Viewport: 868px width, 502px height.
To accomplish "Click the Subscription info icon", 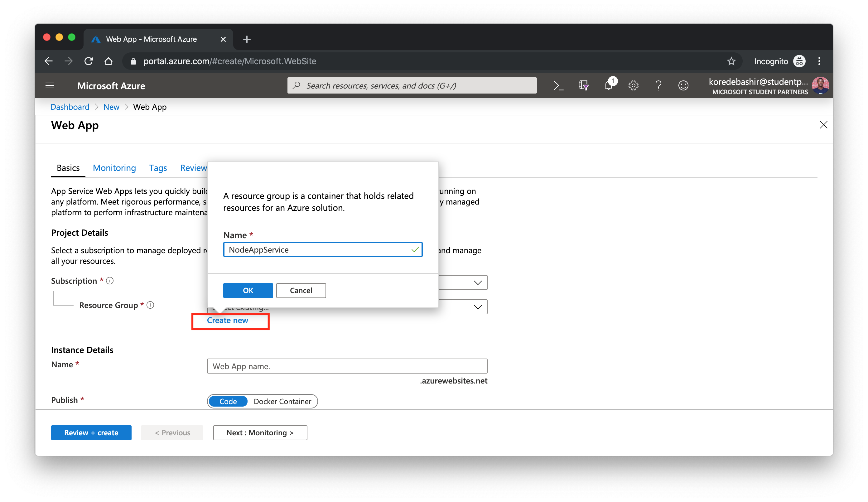I will 110,281.
